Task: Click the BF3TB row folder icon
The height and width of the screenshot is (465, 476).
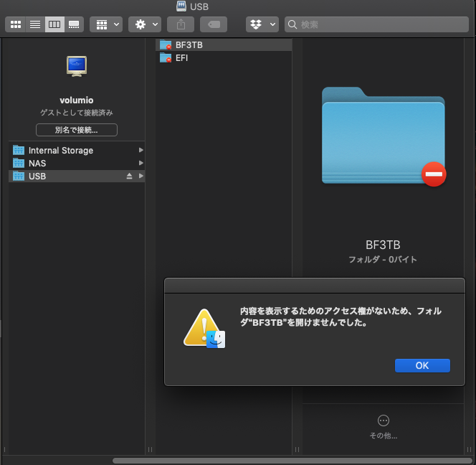Action: tap(166, 44)
